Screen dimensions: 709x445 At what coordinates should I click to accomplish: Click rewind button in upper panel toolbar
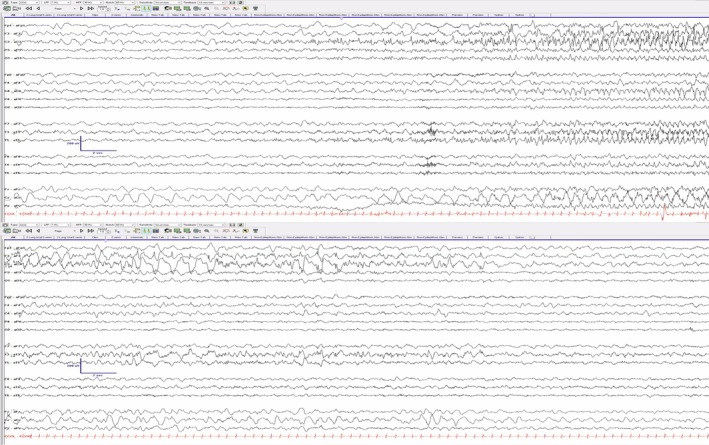coord(28,8)
